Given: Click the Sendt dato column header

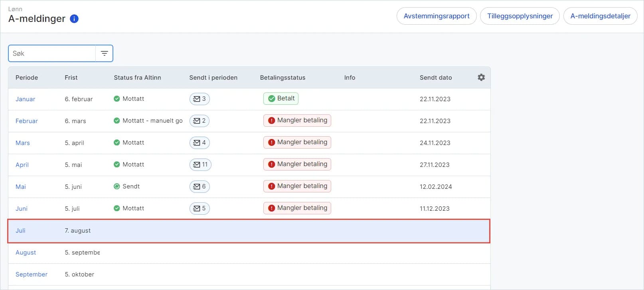Looking at the screenshot, I should click(x=436, y=78).
